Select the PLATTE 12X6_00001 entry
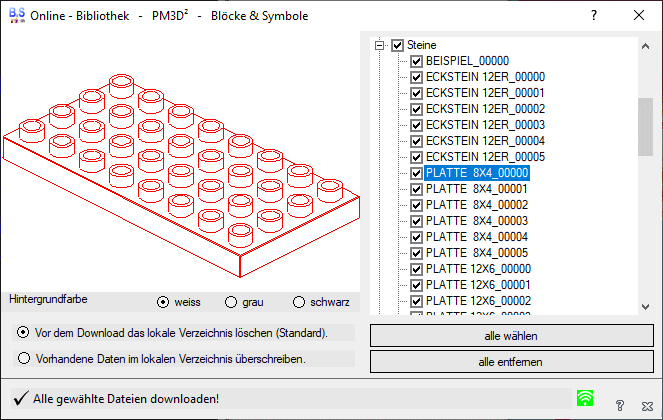Screen dimensions: 663x420 [x=478, y=285]
